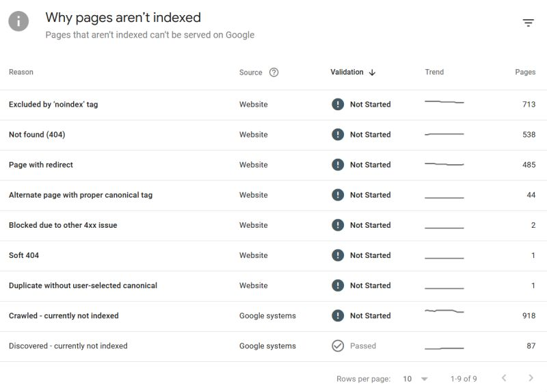Click the Source column help icon
The image size is (547, 392).
tap(273, 73)
